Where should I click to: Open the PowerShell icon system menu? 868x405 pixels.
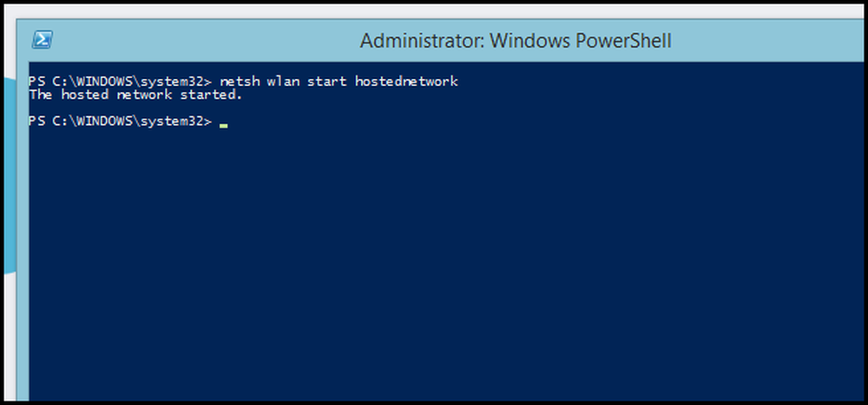point(42,40)
